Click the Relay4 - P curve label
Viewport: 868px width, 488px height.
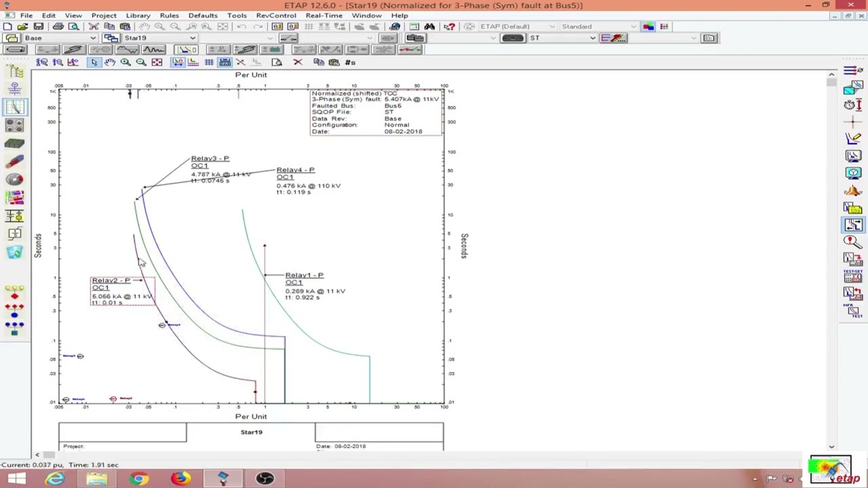[x=296, y=170]
